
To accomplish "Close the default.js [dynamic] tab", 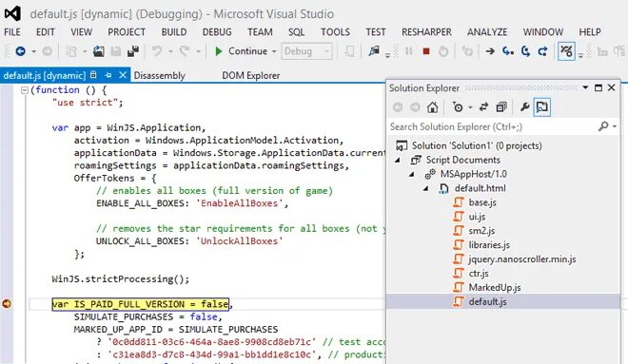I will [x=123, y=75].
